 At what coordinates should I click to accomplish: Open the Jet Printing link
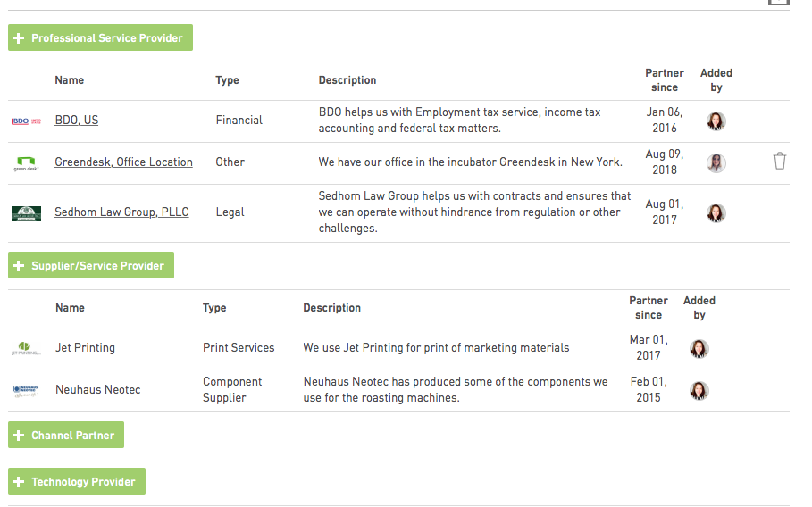tap(85, 348)
